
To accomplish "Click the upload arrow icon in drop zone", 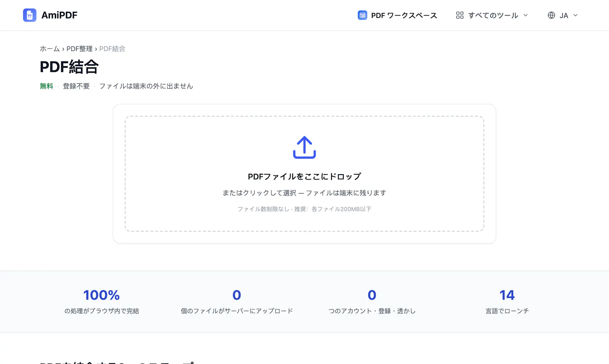I will pyautogui.click(x=304, y=147).
